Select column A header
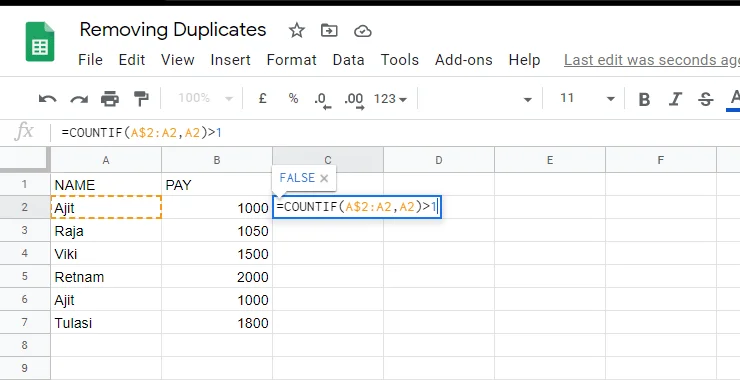This screenshot has width=740, height=380. tap(106, 160)
